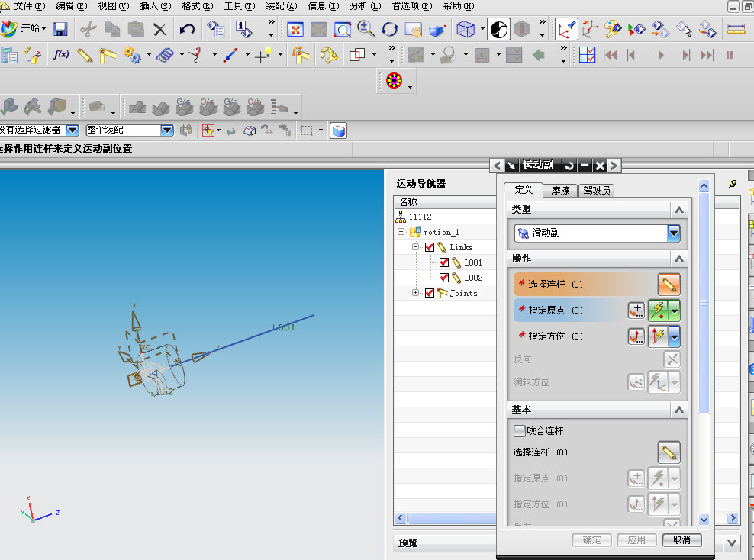Enable the 啮合连杆 checkbox
This screenshot has height=560, width=754.
coord(520,431)
